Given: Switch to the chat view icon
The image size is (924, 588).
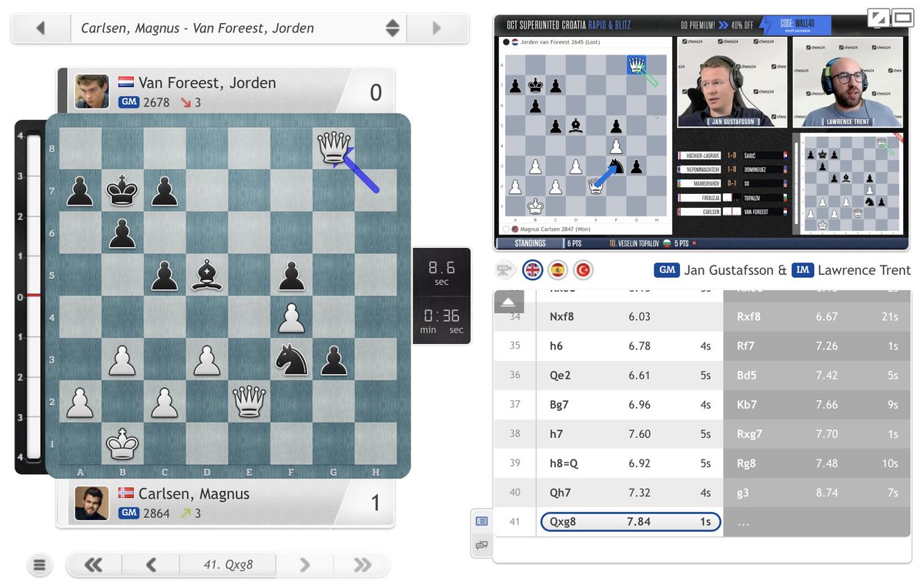Looking at the screenshot, I should click(481, 546).
